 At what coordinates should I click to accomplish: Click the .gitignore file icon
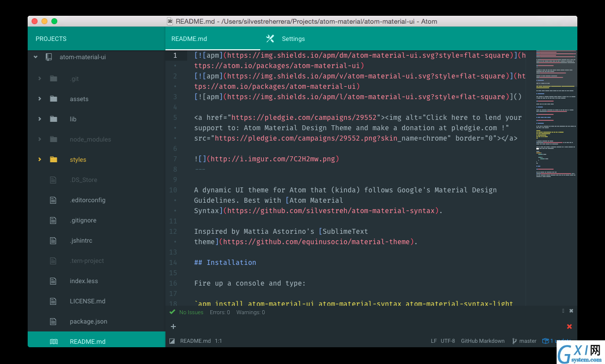click(x=53, y=220)
